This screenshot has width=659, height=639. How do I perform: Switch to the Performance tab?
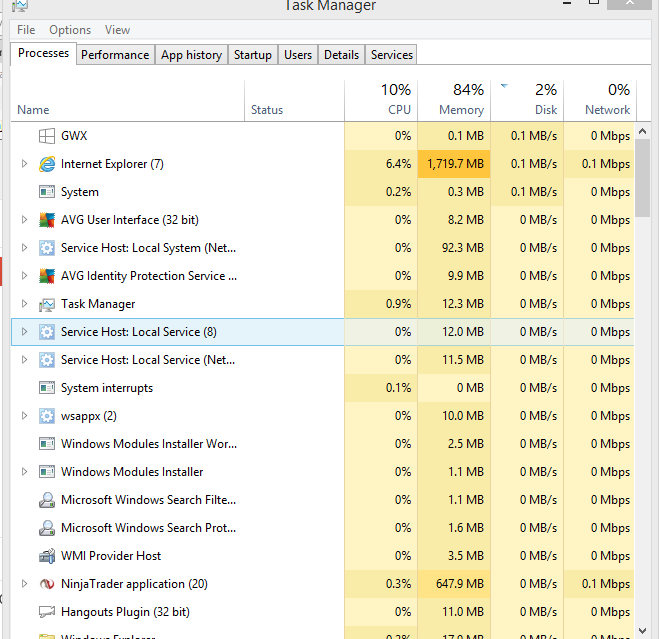pyautogui.click(x=115, y=55)
